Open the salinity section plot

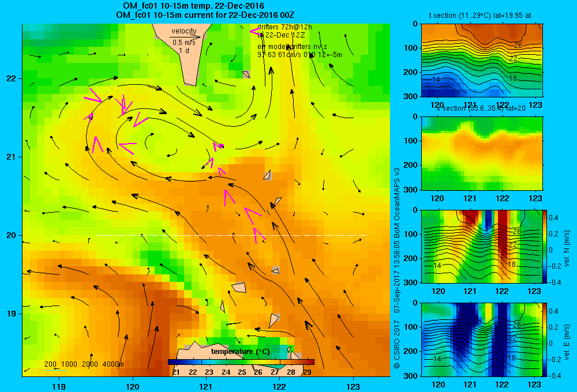(482, 153)
